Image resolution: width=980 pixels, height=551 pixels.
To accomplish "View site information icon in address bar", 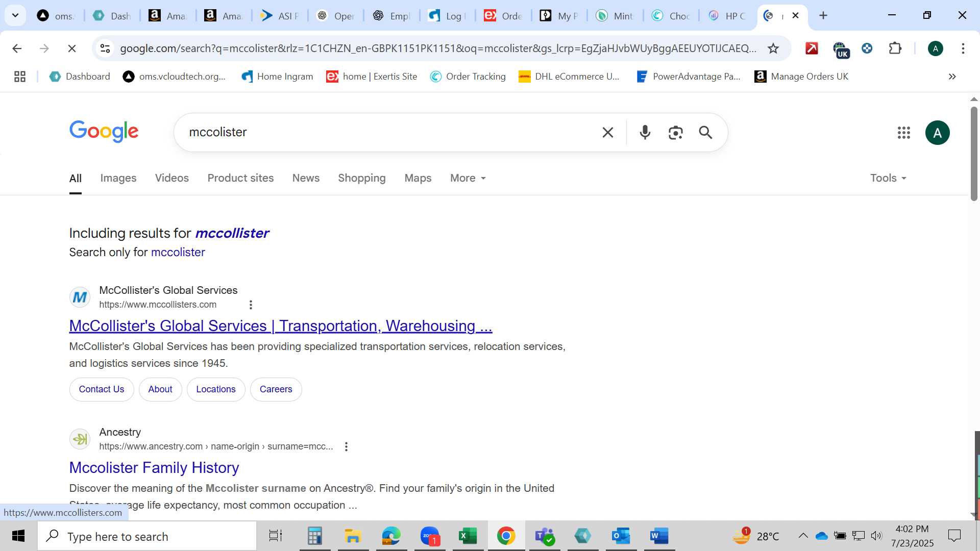I will click(x=105, y=48).
